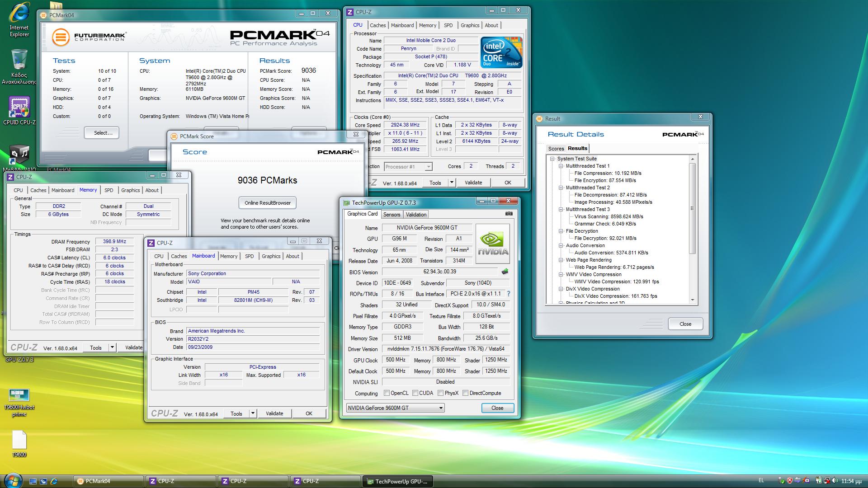The image size is (868, 488).
Task: Click the Bus Interface question mark icon
Action: 509,294
